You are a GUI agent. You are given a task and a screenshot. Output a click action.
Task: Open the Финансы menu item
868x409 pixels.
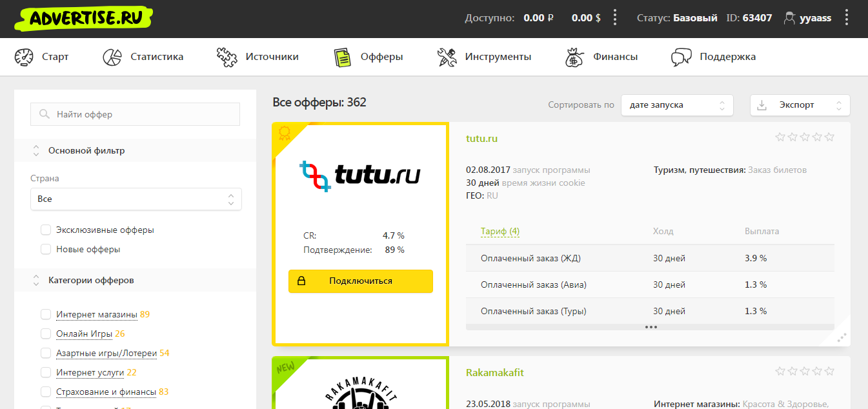601,57
